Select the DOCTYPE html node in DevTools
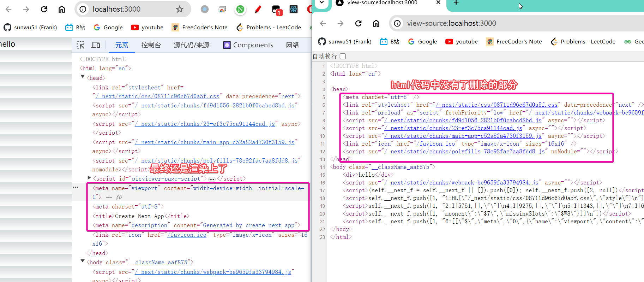Viewport: 644px width, 282px height. pos(104,59)
